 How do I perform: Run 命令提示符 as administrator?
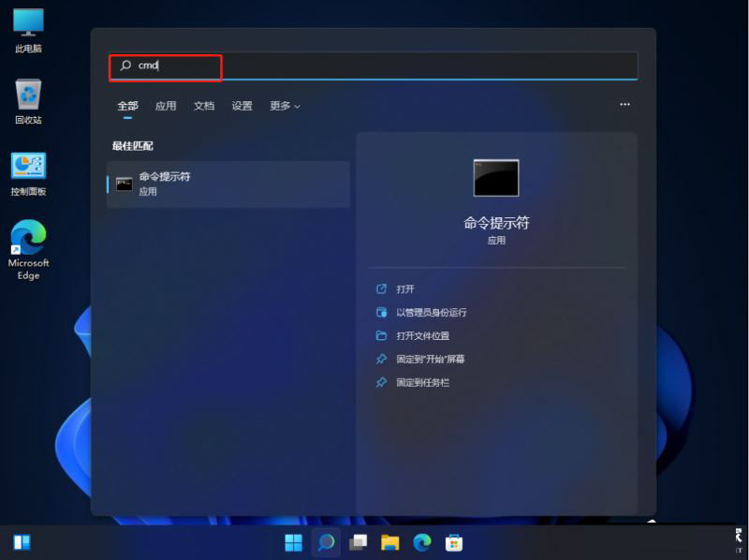(431, 312)
